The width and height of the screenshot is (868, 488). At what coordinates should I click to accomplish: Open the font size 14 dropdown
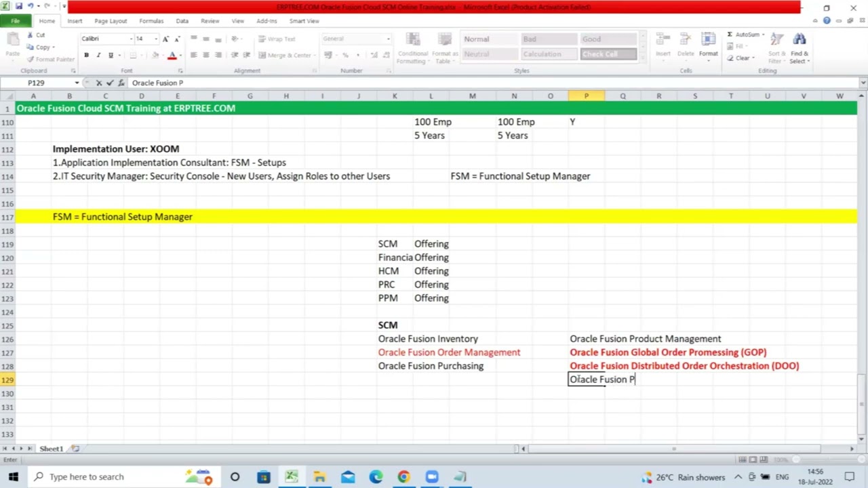pos(156,39)
